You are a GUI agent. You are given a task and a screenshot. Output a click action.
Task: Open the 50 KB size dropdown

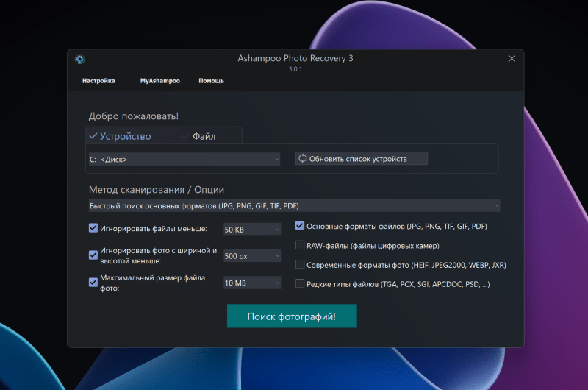(x=252, y=230)
